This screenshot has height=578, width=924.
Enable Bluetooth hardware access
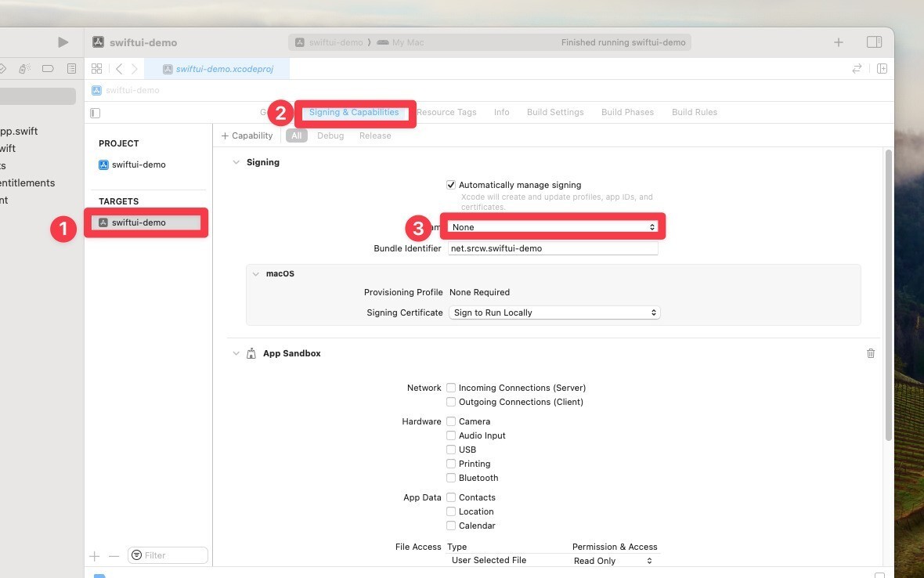(451, 478)
